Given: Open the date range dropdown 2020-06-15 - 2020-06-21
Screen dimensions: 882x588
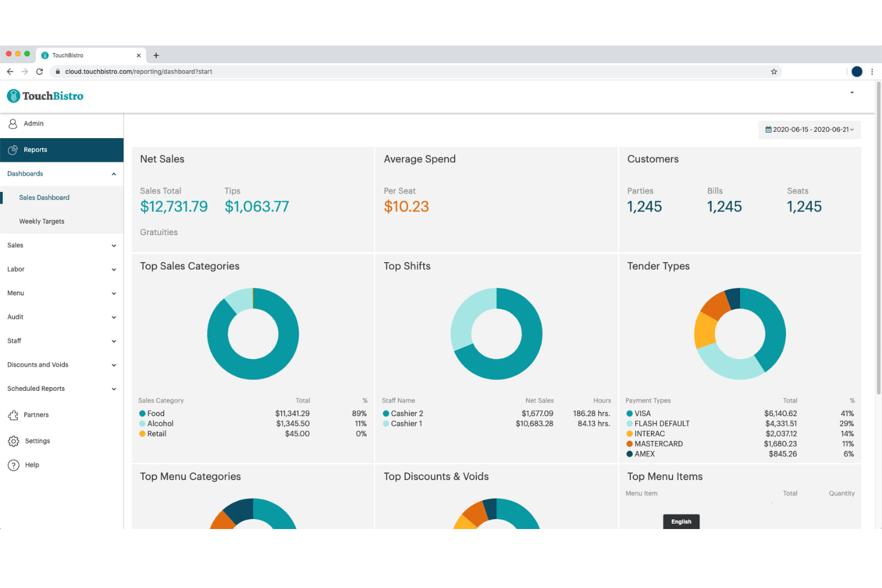Looking at the screenshot, I should (x=809, y=129).
